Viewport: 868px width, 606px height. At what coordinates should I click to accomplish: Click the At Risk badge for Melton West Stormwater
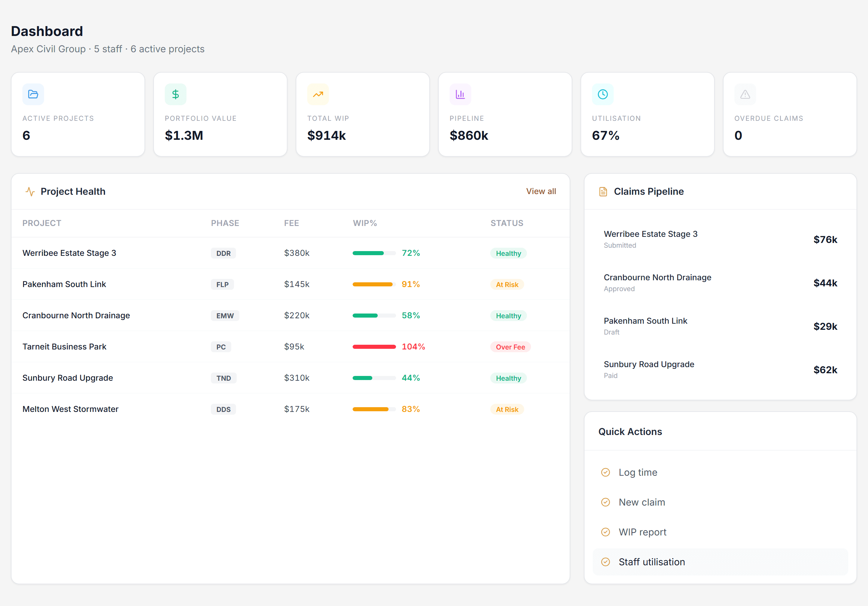[x=507, y=409]
